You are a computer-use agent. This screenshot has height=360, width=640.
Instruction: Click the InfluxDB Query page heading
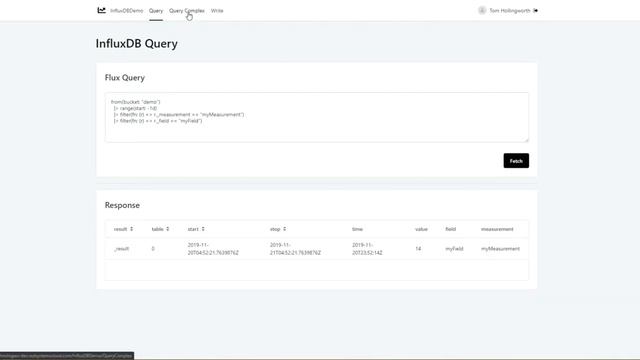click(136, 43)
